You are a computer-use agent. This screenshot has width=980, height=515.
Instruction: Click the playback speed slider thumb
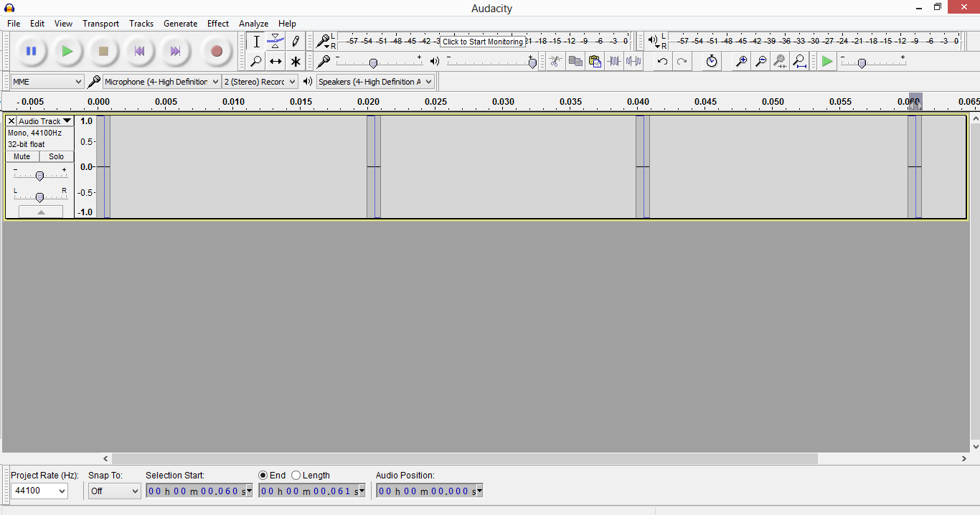[x=862, y=63]
